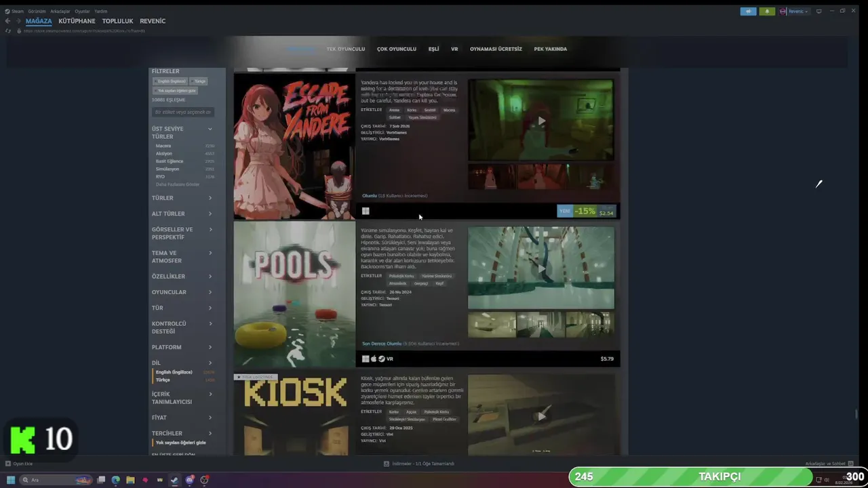The image size is (868, 488).
Task: Launch Microsoft Edge from taskbar
Action: [116, 480]
